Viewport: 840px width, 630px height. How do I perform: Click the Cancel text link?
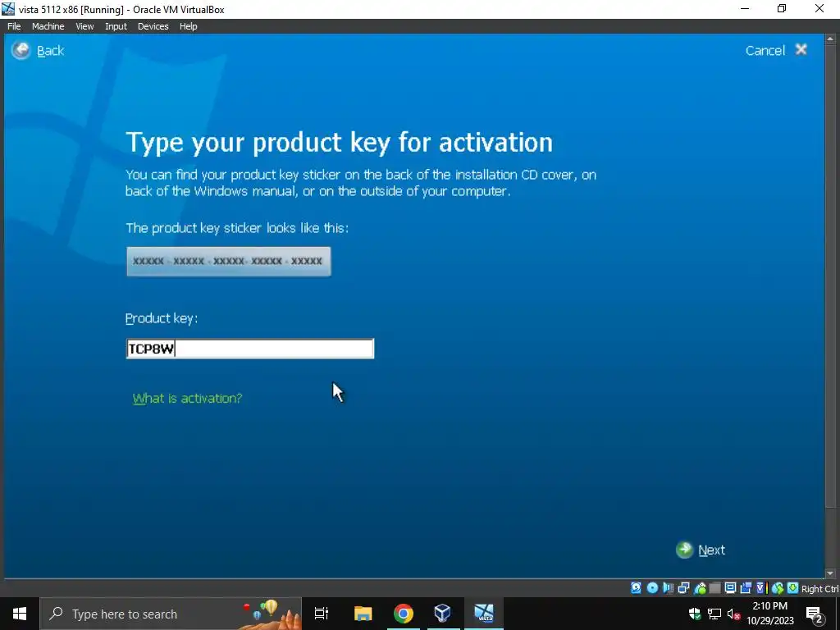tap(765, 50)
